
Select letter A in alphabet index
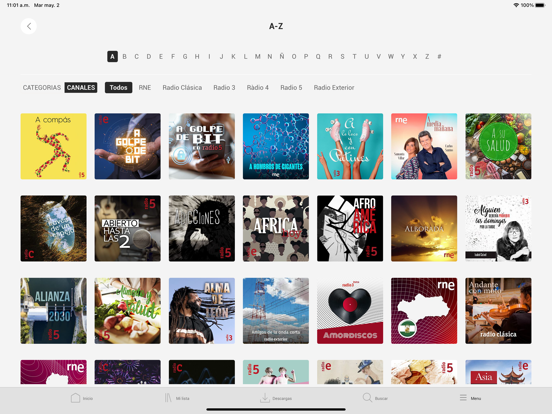pyautogui.click(x=112, y=56)
